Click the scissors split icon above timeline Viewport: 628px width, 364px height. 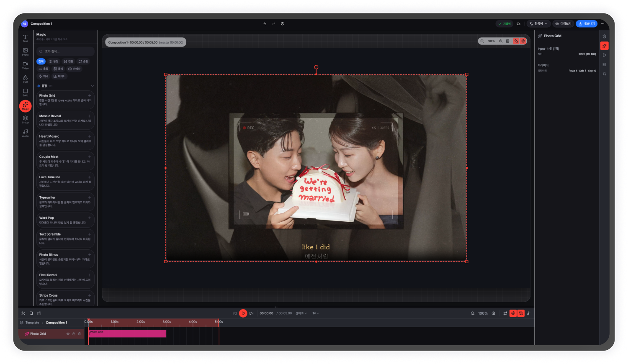[x=23, y=313]
